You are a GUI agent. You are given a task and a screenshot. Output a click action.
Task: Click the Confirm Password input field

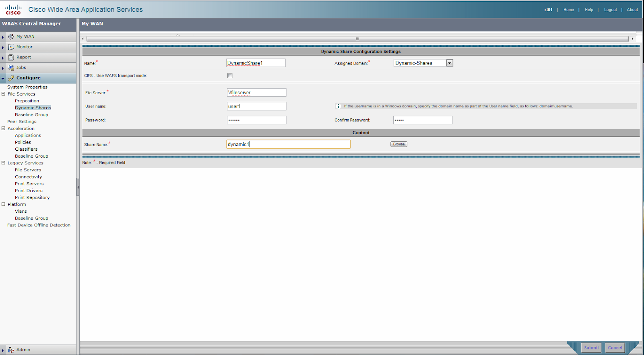pyautogui.click(x=423, y=120)
